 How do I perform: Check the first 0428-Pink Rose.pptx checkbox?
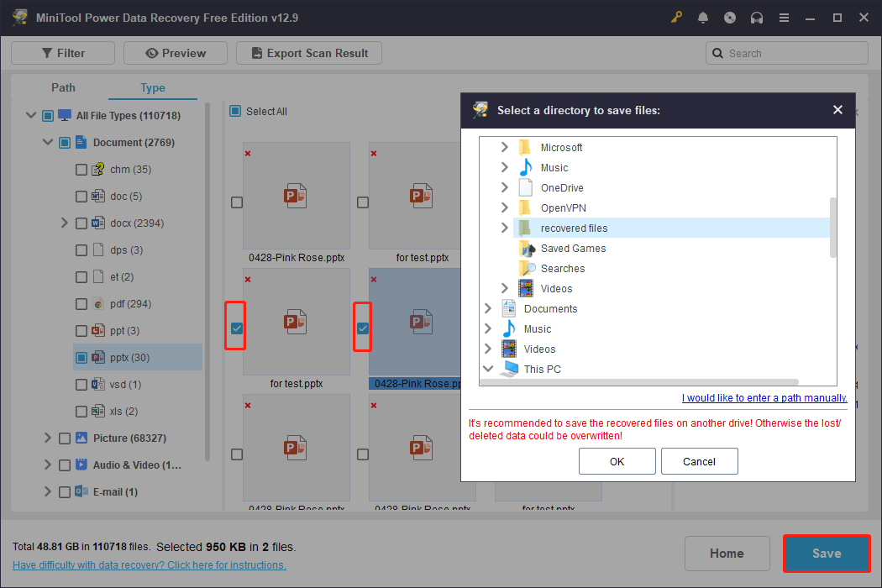point(237,202)
